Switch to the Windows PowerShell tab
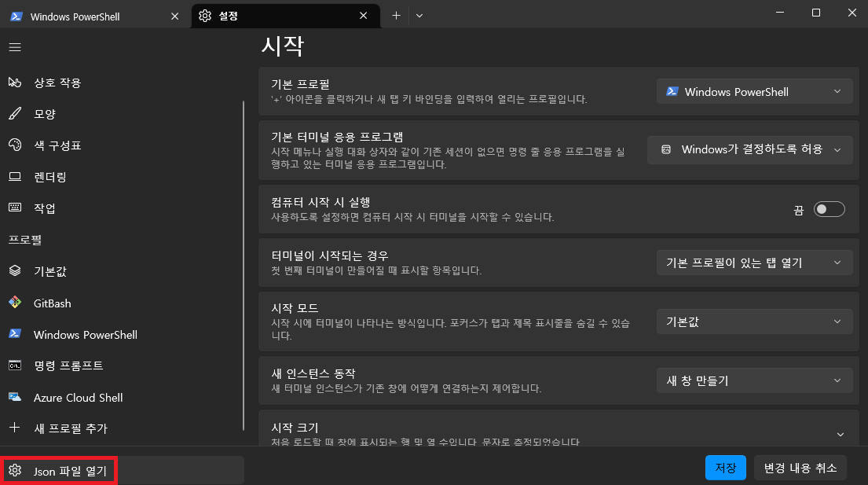This screenshot has height=485, width=868. tap(96, 16)
